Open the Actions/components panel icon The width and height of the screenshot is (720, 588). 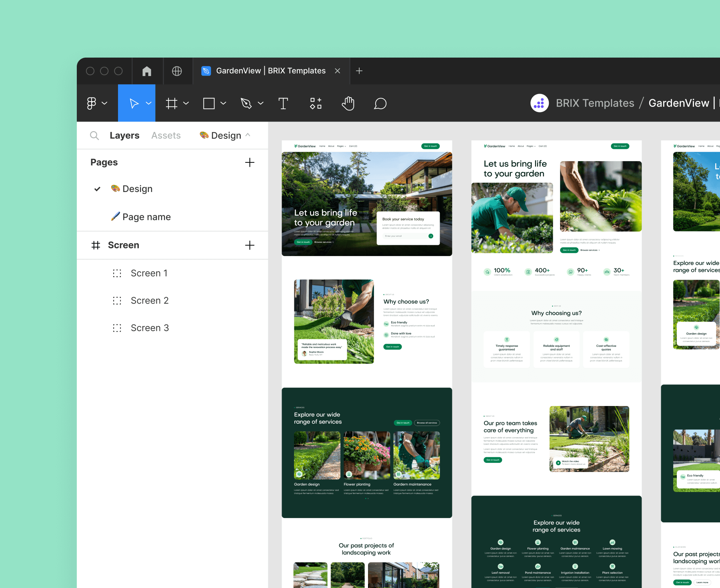pos(316,103)
